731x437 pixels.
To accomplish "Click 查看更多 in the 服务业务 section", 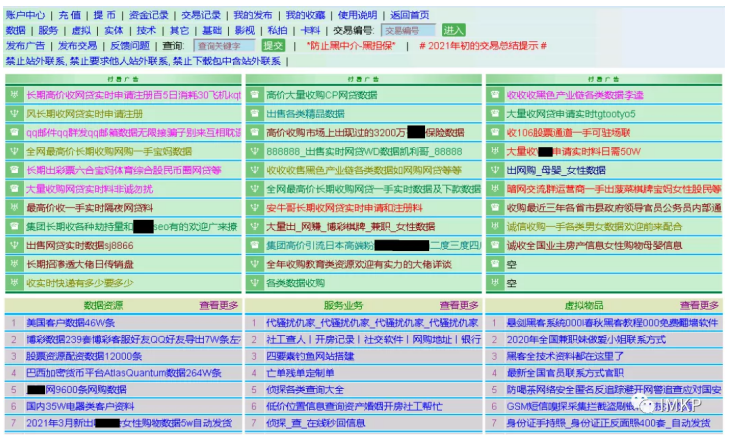I will [x=459, y=305].
